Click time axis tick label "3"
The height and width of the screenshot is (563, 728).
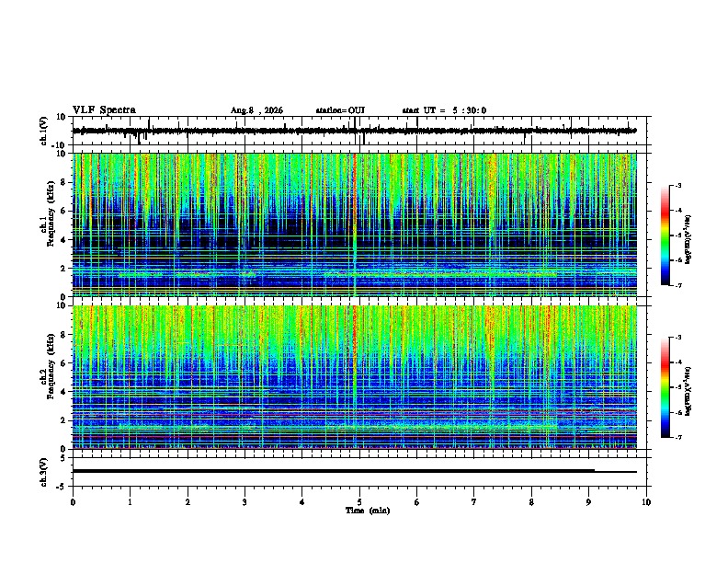point(245,502)
